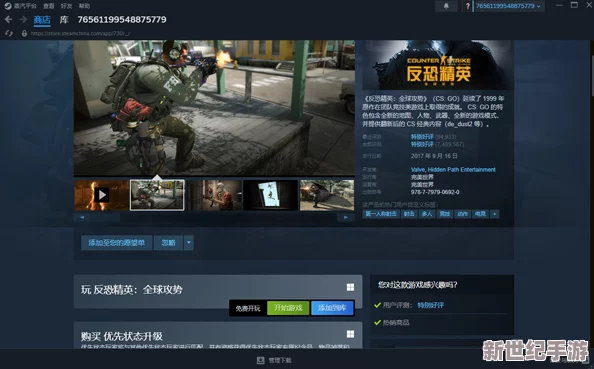This screenshot has height=369, width=594.
Task: Click the store URL address bar
Action: coord(80,33)
